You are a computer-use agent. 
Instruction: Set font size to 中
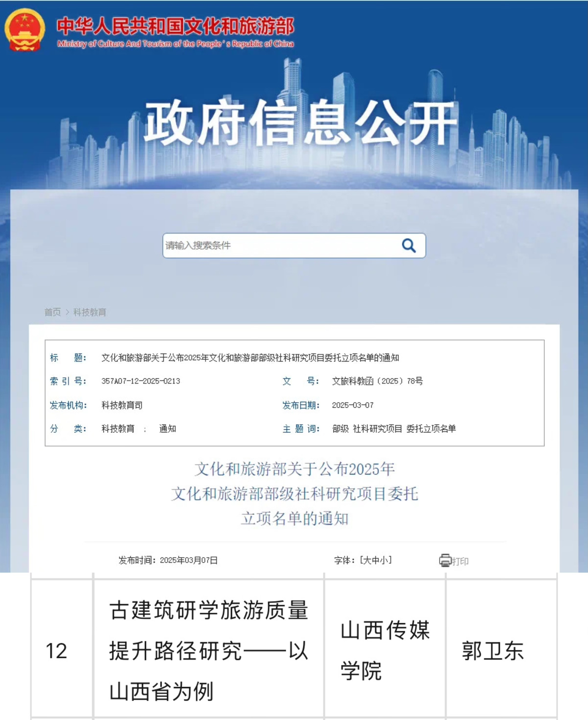coord(375,560)
